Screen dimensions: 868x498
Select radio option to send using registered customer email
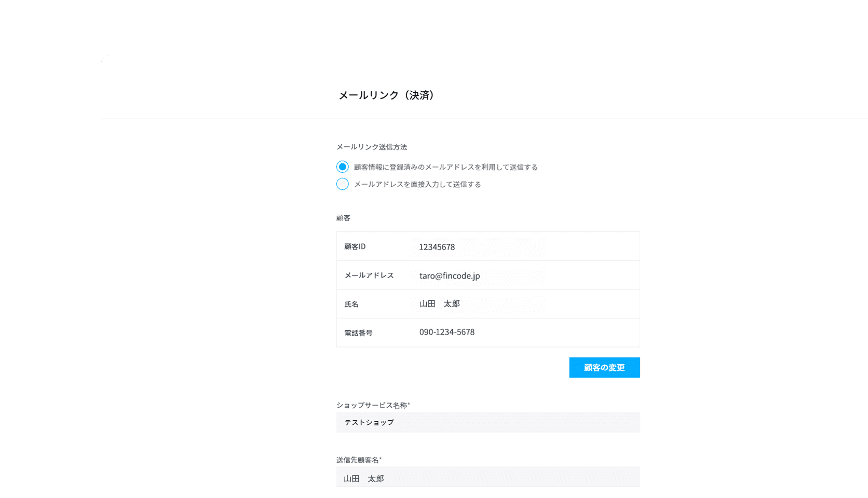point(343,167)
